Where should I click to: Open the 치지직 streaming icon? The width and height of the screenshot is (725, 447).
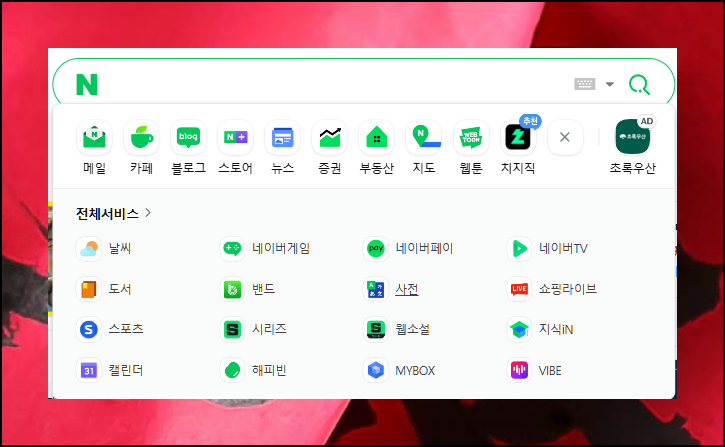pyautogui.click(x=518, y=137)
